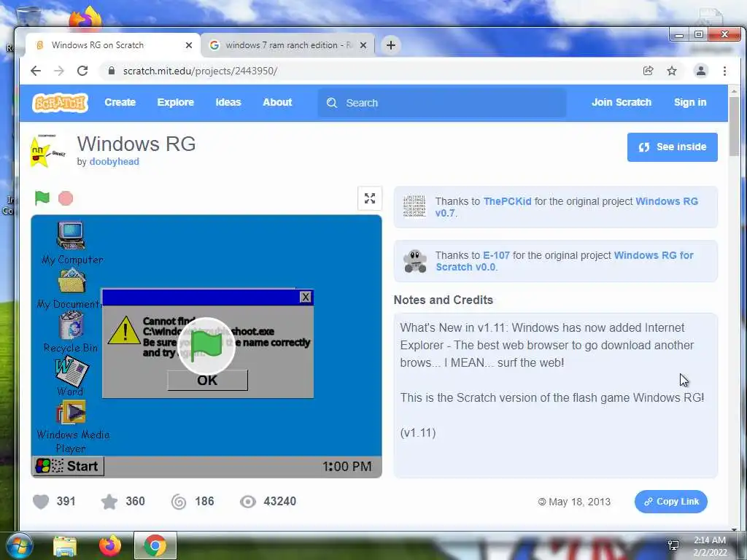Start project with large green flag overlay
The height and width of the screenshot is (560, 747).
(x=206, y=346)
